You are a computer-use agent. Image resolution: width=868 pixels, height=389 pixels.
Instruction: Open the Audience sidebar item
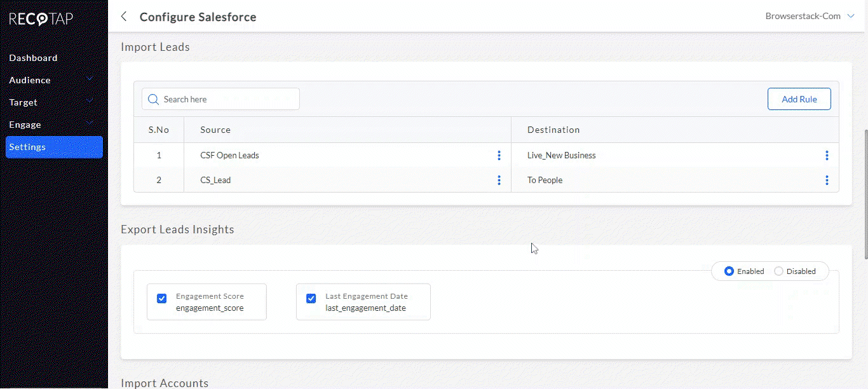[x=30, y=80]
